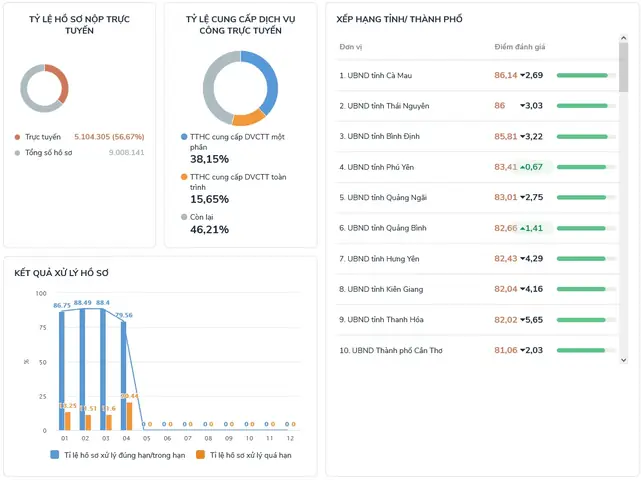This screenshot has width=644, height=480.
Task: Sort by the 'Đơn vị' column header
Action: (x=351, y=47)
